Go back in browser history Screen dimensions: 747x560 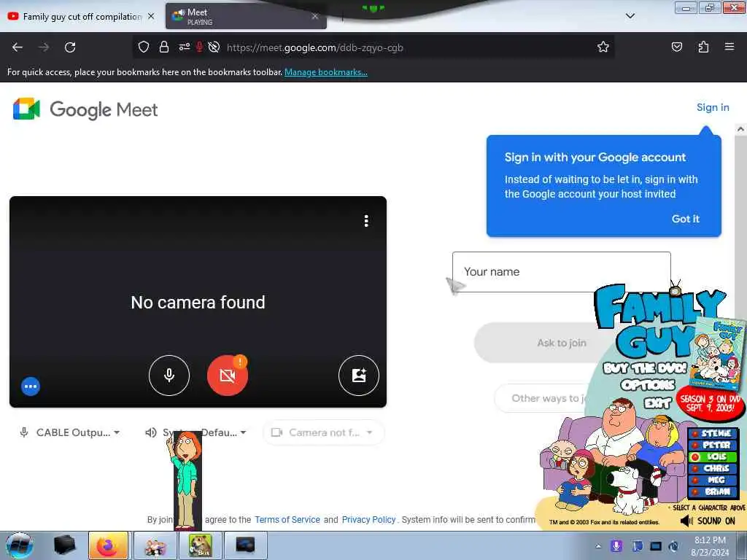(18, 47)
